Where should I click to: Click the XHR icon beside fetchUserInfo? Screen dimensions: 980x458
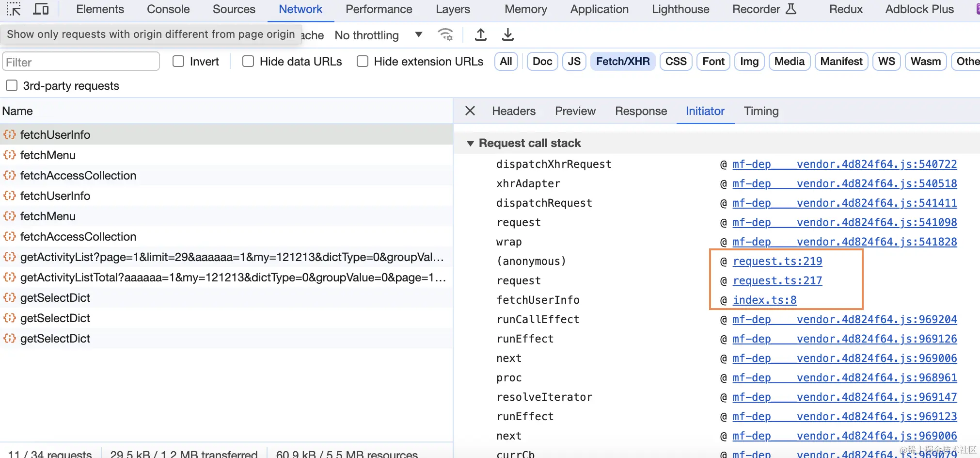pos(9,134)
